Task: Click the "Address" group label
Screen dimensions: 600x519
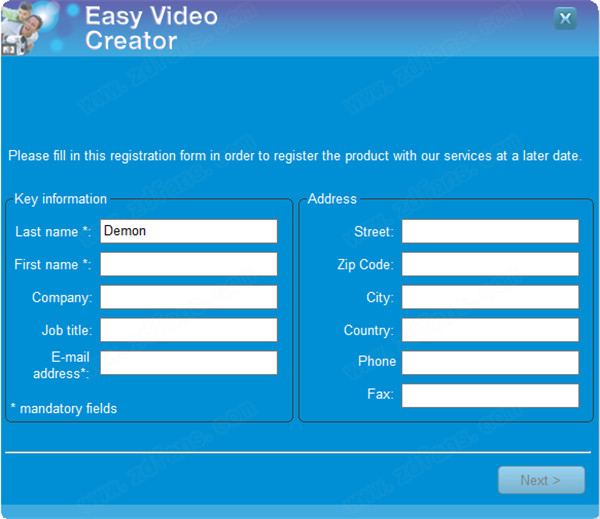Action: (x=332, y=199)
